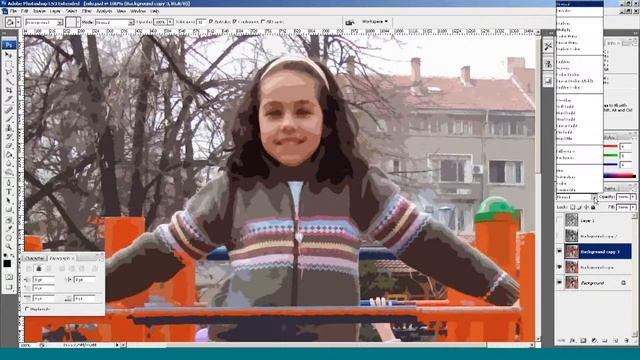Screen dimensions: 640x360
Task: Click the Go to Bridge icon
Action: [x=349, y=22]
